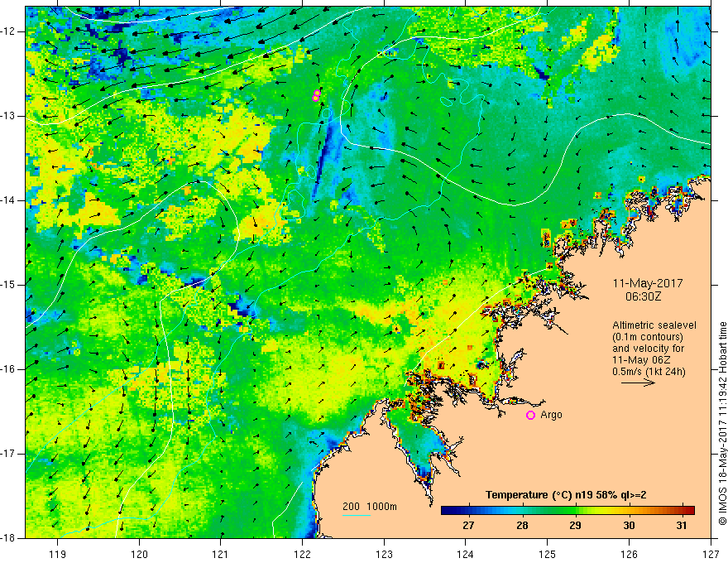Click the colorbar value 30
Screen dimensions: 728x563
click(x=629, y=526)
